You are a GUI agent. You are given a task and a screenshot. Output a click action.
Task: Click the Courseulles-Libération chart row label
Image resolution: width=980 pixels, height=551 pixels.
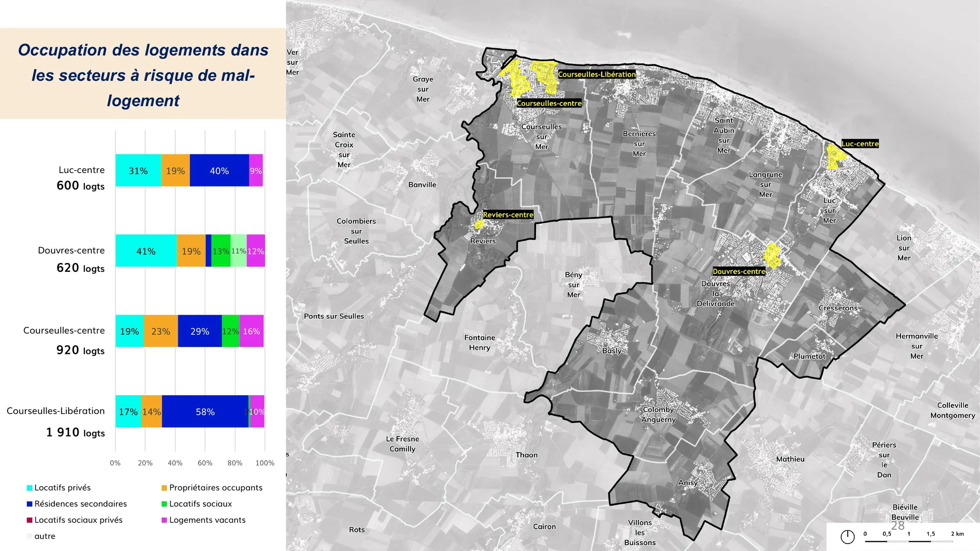pos(56,411)
